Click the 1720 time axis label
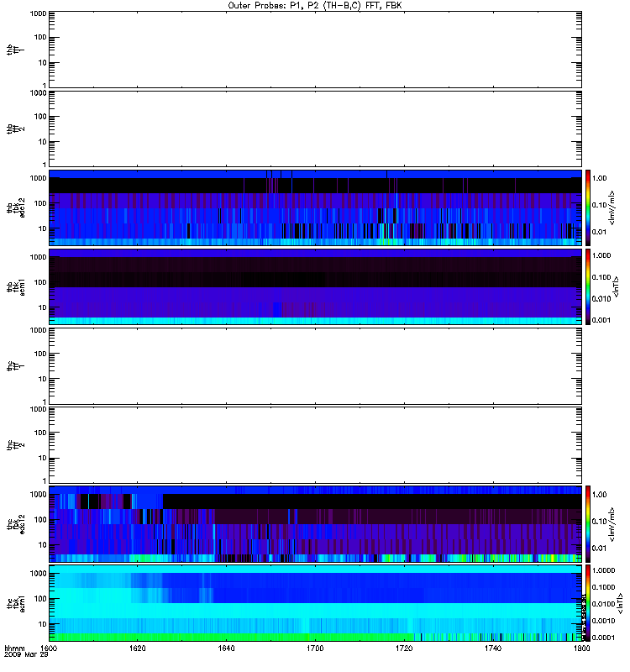 [x=404, y=648]
